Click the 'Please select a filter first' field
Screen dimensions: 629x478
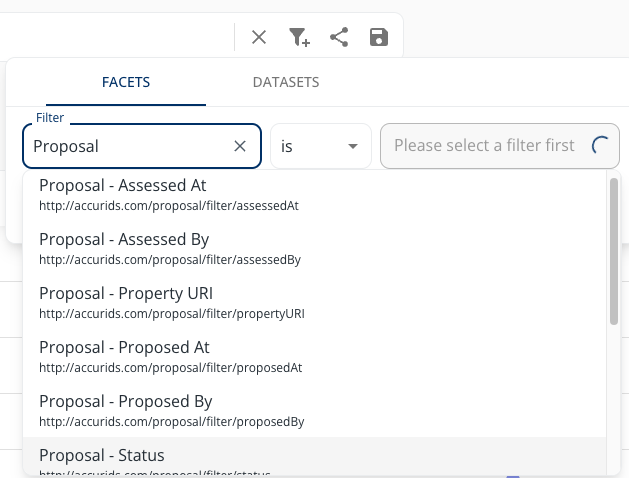484,146
